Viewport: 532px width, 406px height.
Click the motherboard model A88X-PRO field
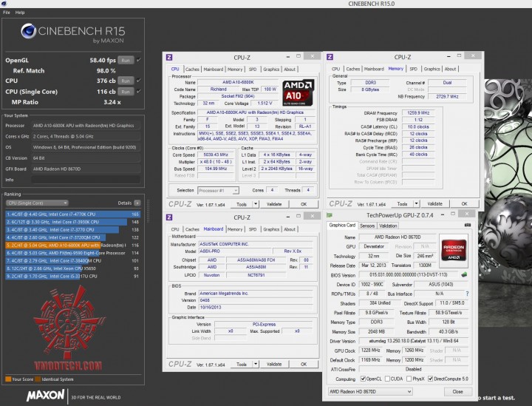[235, 251]
